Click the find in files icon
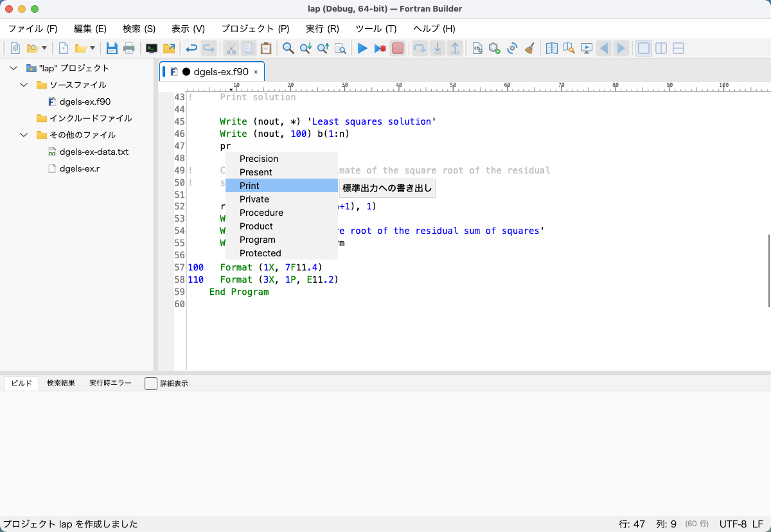 point(341,48)
